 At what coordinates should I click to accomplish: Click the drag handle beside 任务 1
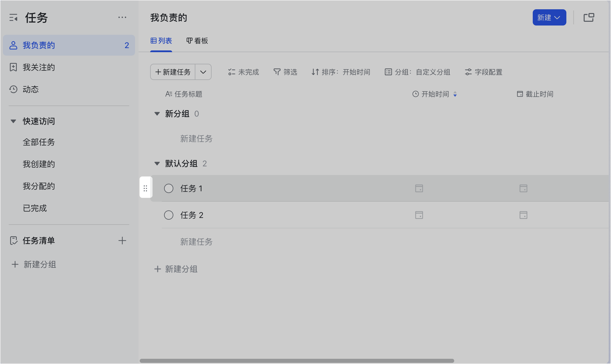pos(146,188)
